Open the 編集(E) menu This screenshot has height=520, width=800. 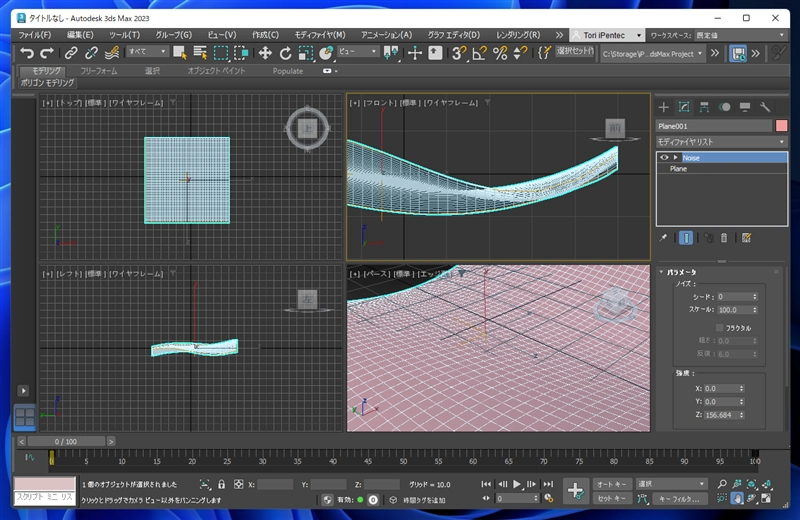80,35
